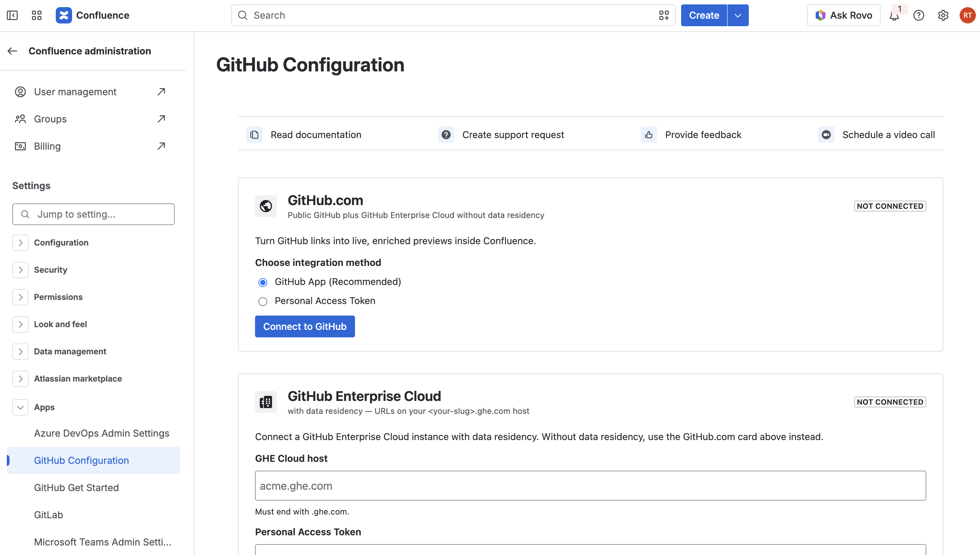Open Azure DevOps Admin Settings
Image resolution: width=980 pixels, height=555 pixels.
click(102, 433)
